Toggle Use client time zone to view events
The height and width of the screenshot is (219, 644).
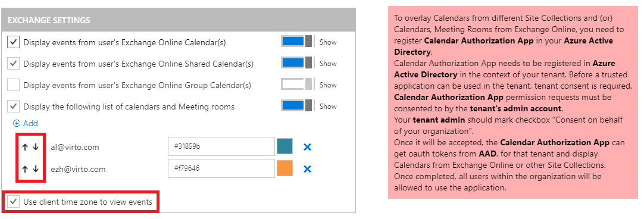pos(14,202)
